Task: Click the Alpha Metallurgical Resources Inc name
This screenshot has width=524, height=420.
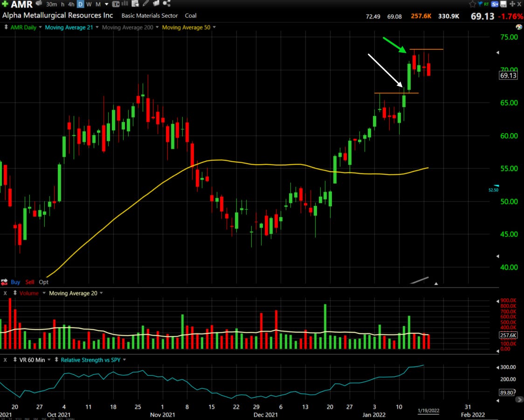Action: click(57, 15)
